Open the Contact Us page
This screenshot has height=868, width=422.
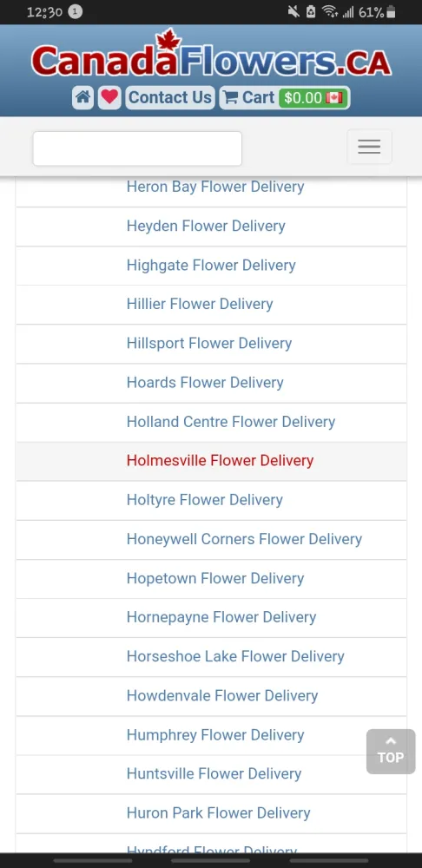coord(170,98)
